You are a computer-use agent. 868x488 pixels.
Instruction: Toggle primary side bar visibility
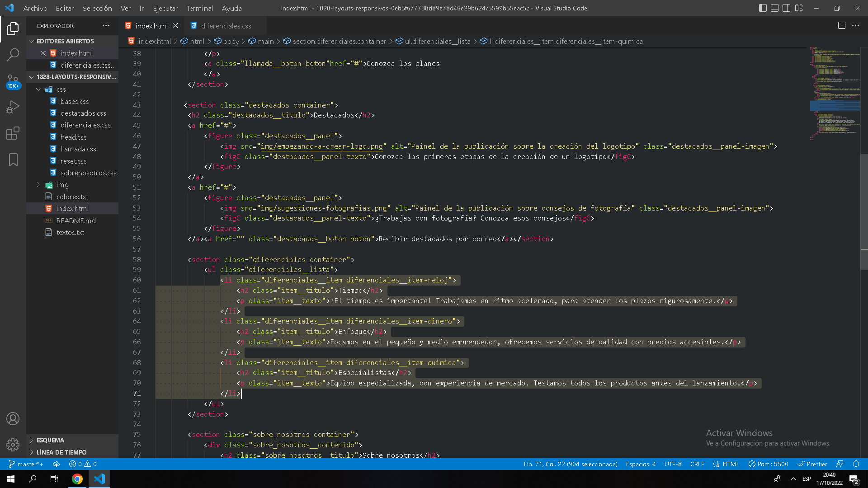(763, 8)
